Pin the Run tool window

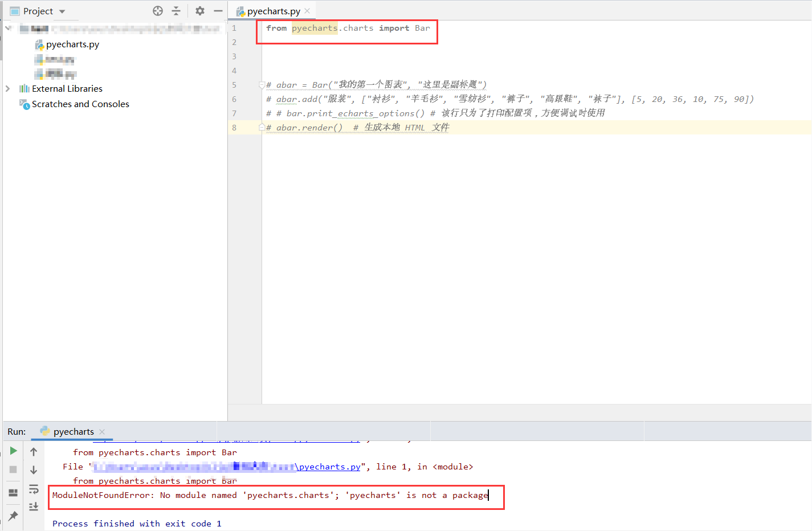13,517
